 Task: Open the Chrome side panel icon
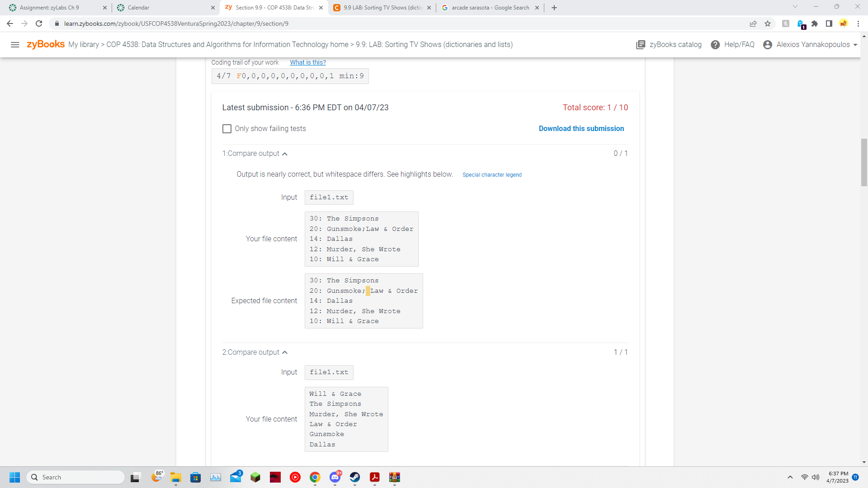[x=829, y=23]
